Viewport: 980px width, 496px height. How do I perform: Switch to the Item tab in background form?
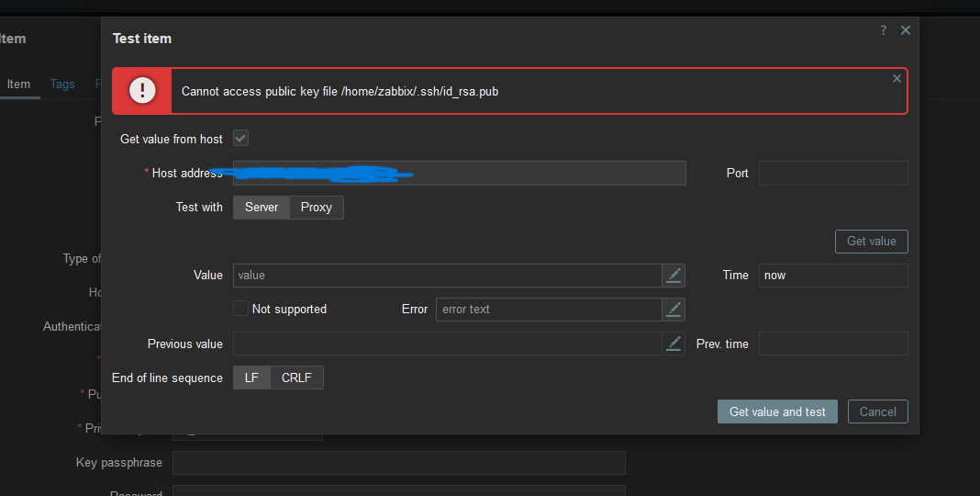(18, 85)
